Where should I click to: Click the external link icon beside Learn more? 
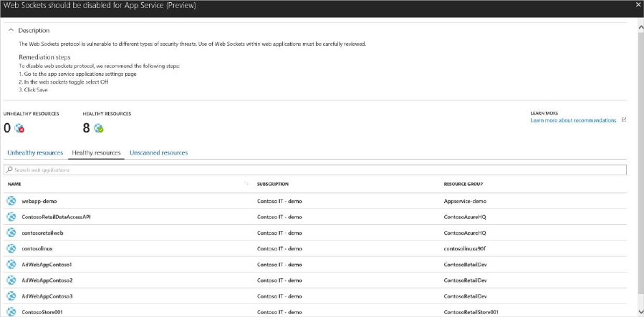pos(624,120)
